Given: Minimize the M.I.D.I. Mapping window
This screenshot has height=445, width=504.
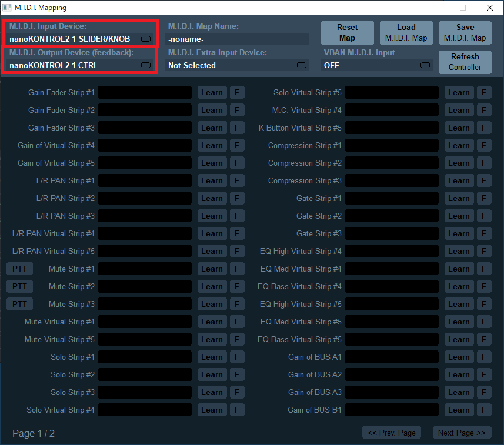Looking at the screenshot, I should click(x=436, y=8).
